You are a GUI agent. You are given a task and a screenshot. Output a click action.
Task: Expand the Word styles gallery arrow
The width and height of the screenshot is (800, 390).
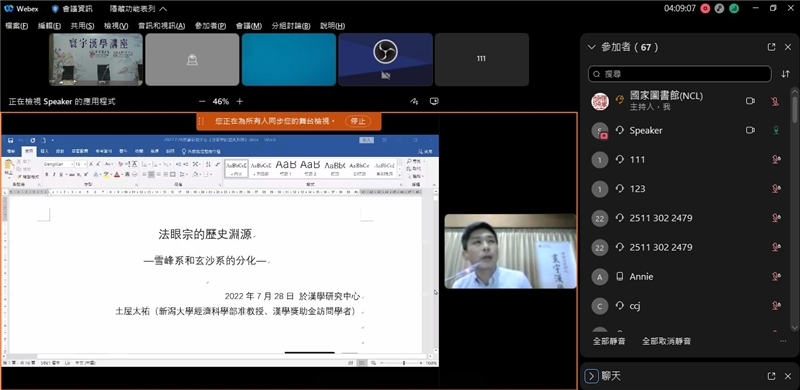pos(399,175)
